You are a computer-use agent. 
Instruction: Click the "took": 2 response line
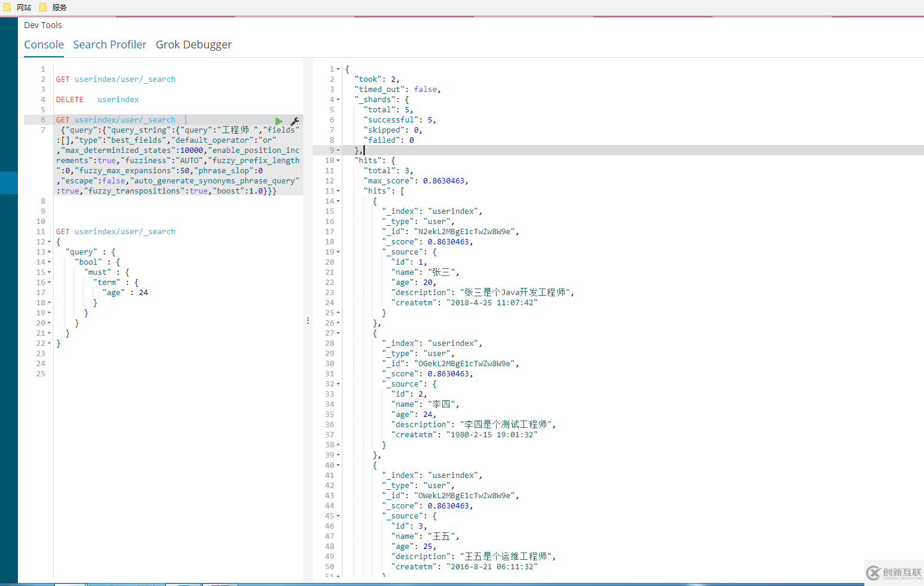click(x=377, y=79)
